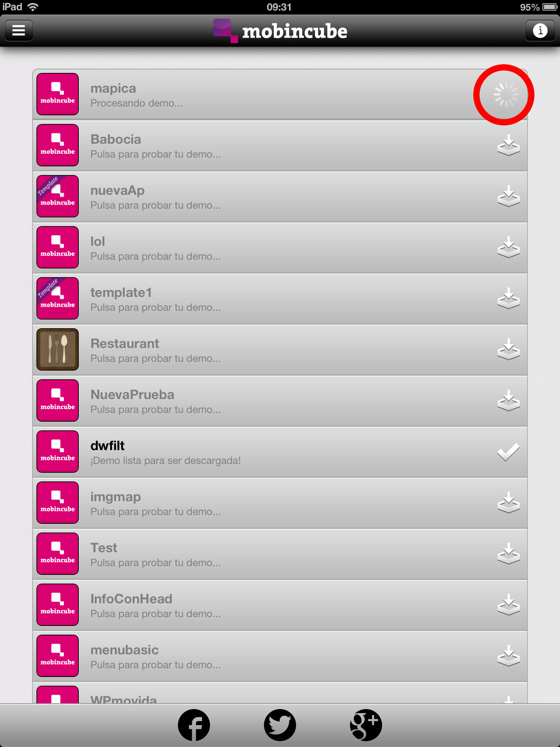560x747 pixels.
Task: Tap the Twitter share icon
Action: point(280,725)
